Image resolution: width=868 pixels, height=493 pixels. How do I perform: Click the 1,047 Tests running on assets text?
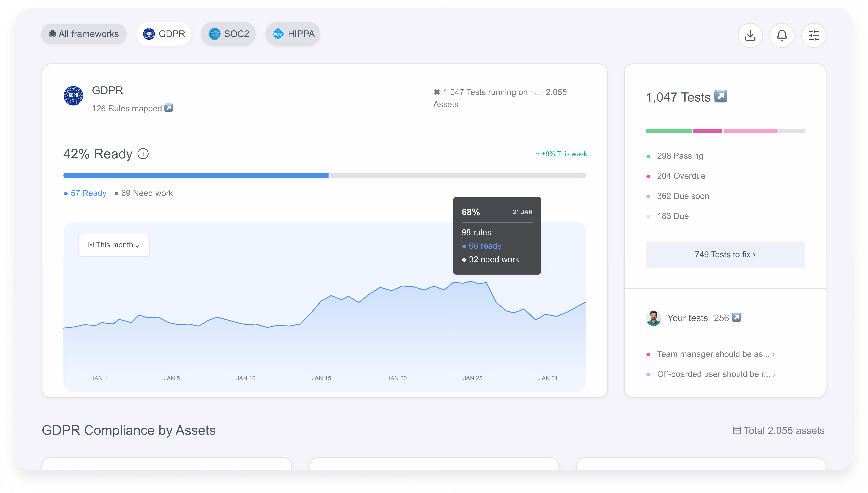(500, 98)
